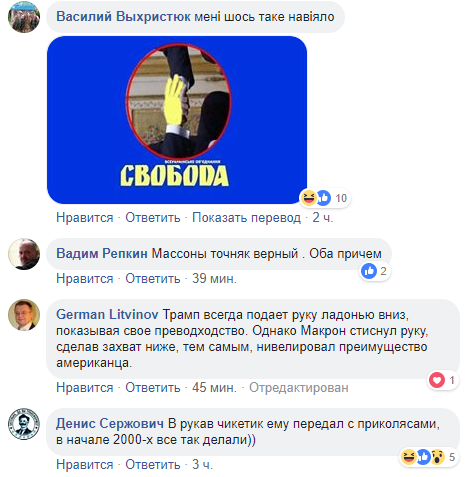
Task: Reply to German Litvinov's comment
Action: click(153, 387)
